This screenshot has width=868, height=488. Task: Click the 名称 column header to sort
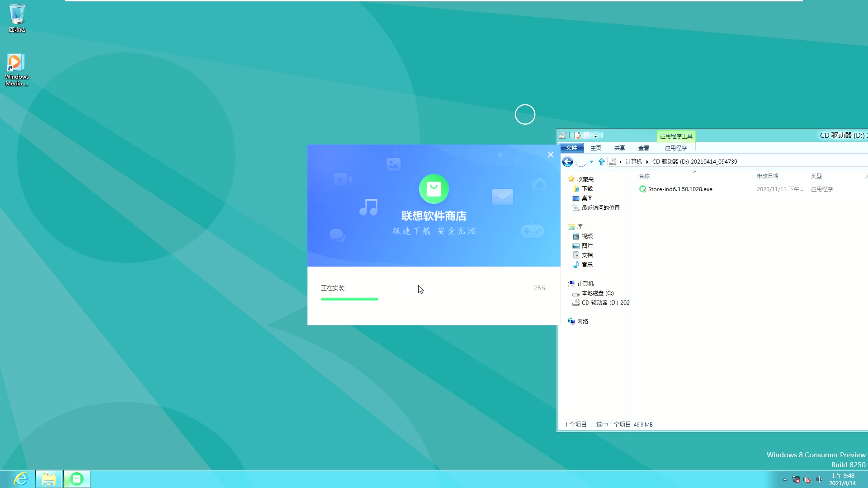pos(644,176)
